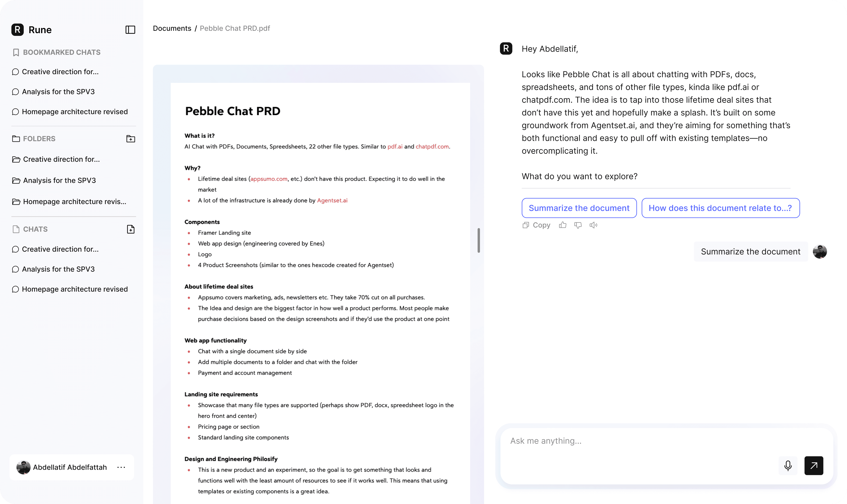Image resolution: width=847 pixels, height=504 pixels.
Task: Open the 'Analysis for the SPV3' folder
Action: [x=59, y=180]
